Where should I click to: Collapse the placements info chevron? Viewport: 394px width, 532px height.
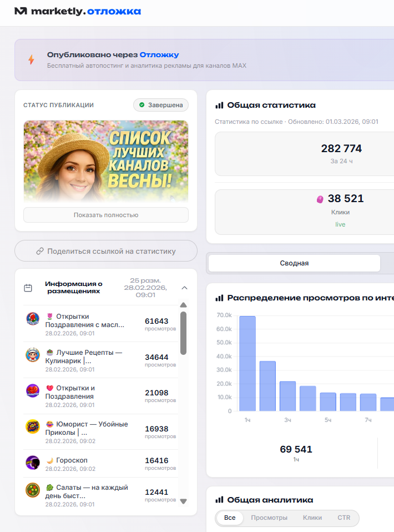tap(184, 288)
